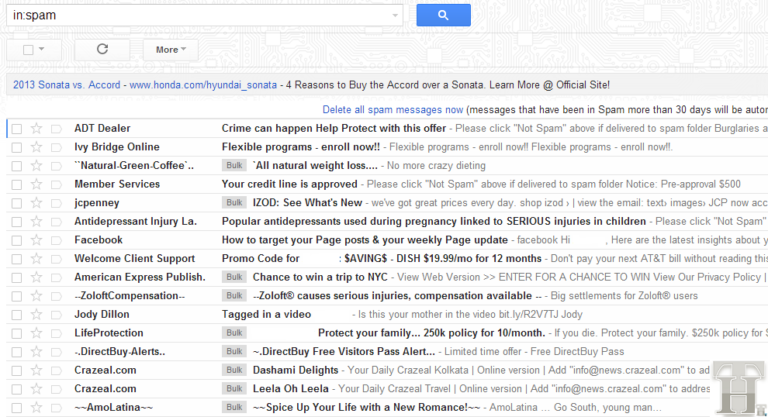Screen dimensions: 768x417
Task: Check the Member Services email
Action: [x=17, y=185]
